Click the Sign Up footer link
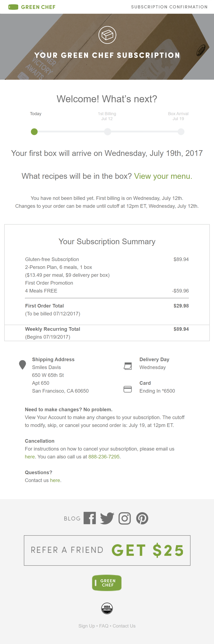 pyautogui.click(x=86, y=626)
